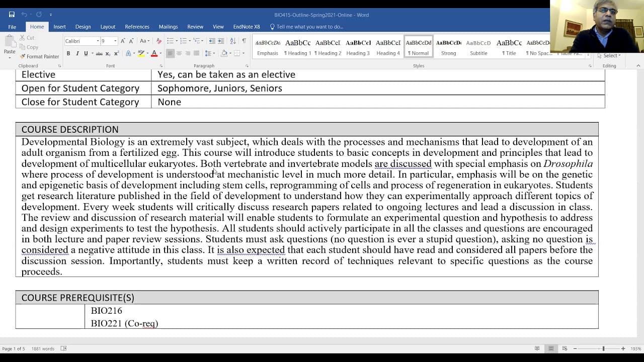
Task: Open the Select dropdown in Editing group
Action: 611,55
